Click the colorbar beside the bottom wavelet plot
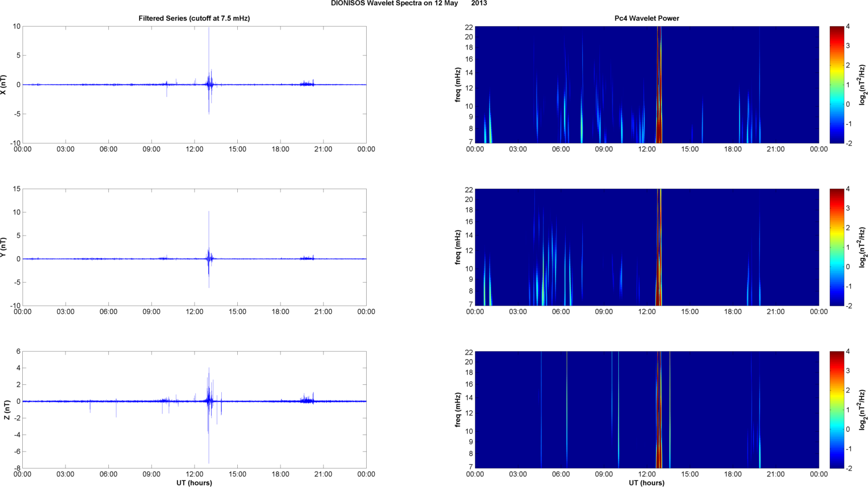The image size is (868, 487). pos(836,409)
